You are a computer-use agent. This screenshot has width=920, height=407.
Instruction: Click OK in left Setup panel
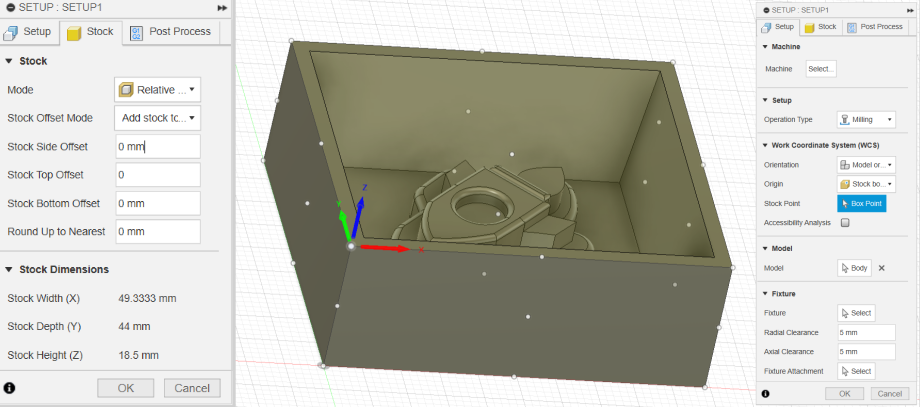pyautogui.click(x=126, y=388)
